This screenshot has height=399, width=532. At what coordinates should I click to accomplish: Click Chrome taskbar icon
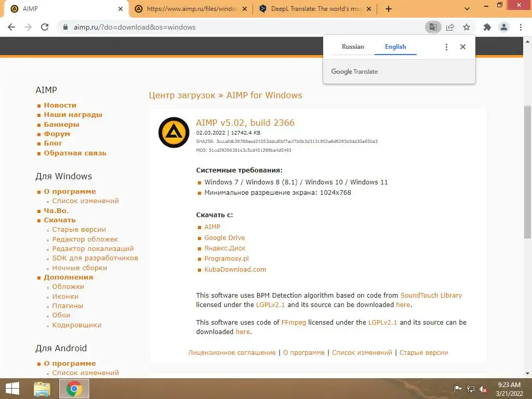tap(74, 389)
